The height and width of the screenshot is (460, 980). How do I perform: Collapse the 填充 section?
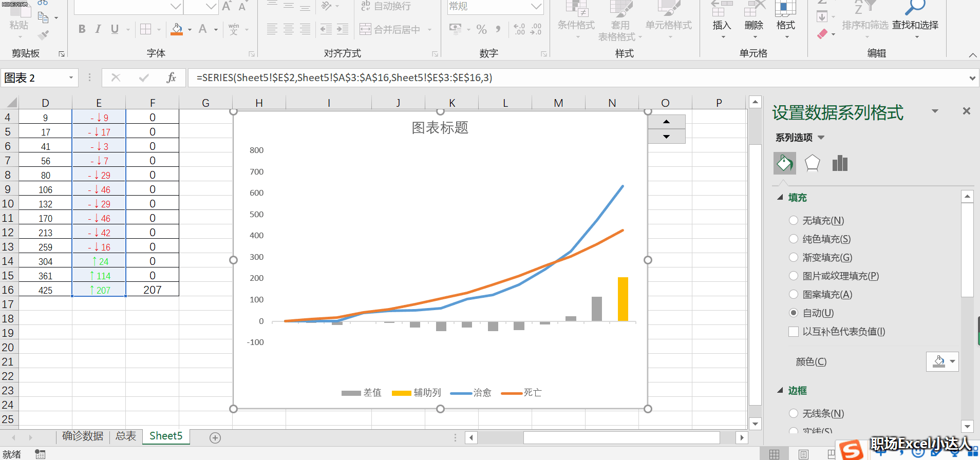point(780,197)
